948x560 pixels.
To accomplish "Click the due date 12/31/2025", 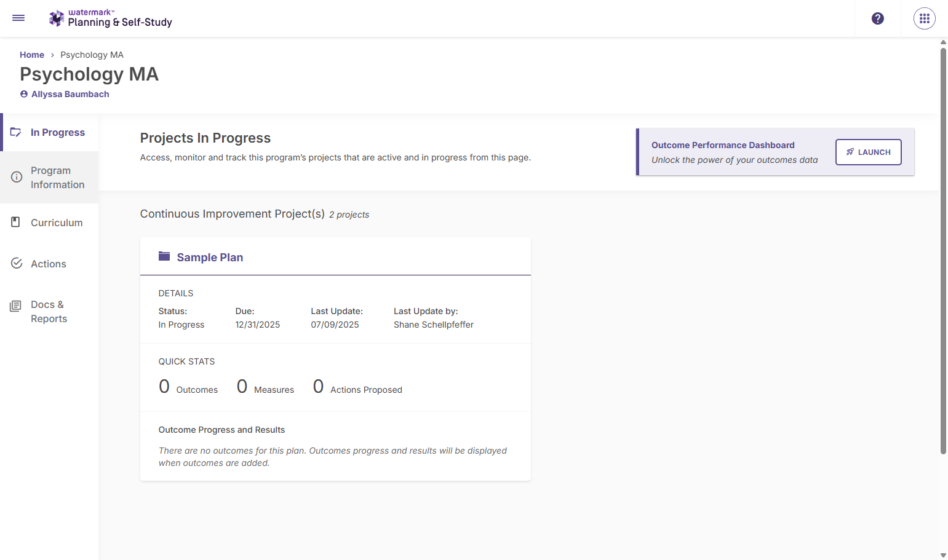I will coord(258,325).
